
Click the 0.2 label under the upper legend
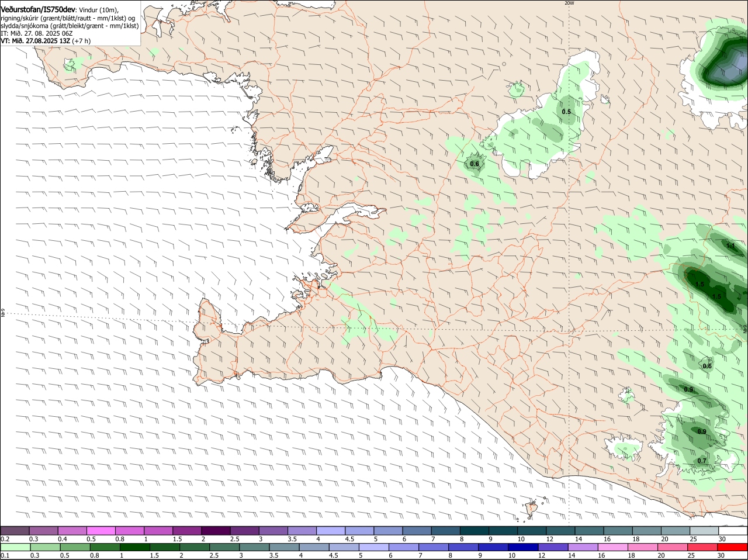(5, 538)
